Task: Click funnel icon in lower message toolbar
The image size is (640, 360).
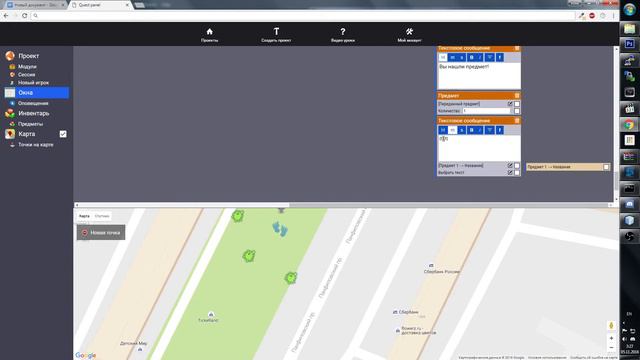Action: (x=490, y=130)
